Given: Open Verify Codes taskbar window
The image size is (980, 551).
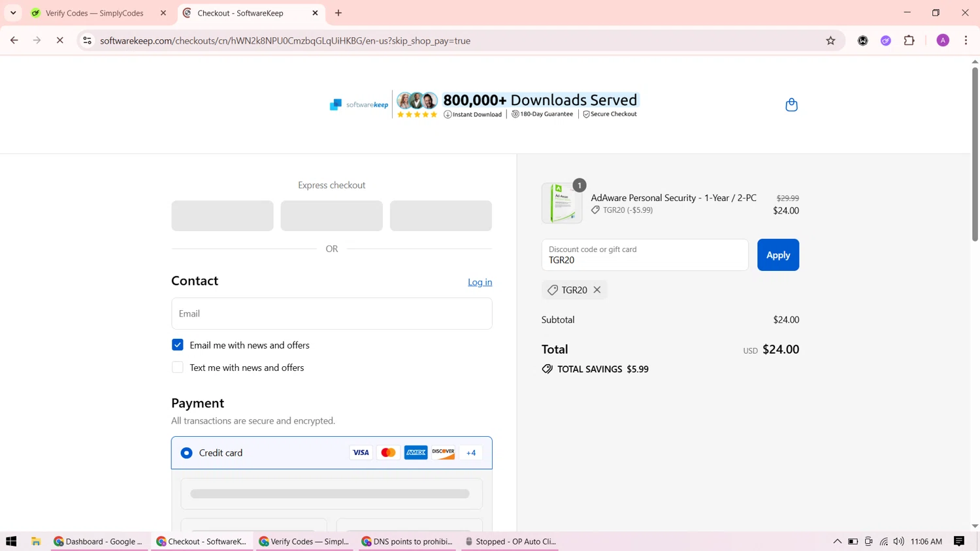Looking at the screenshot, I should (304, 541).
